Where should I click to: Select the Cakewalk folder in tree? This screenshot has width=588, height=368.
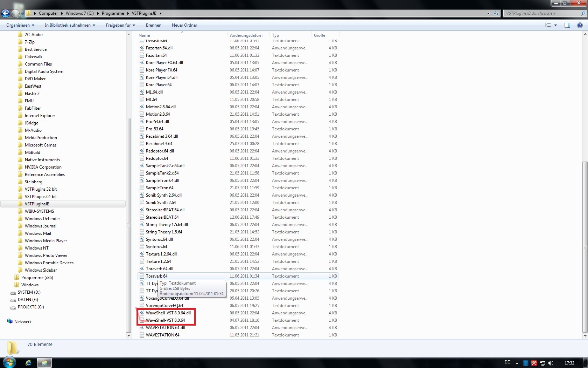click(x=34, y=57)
